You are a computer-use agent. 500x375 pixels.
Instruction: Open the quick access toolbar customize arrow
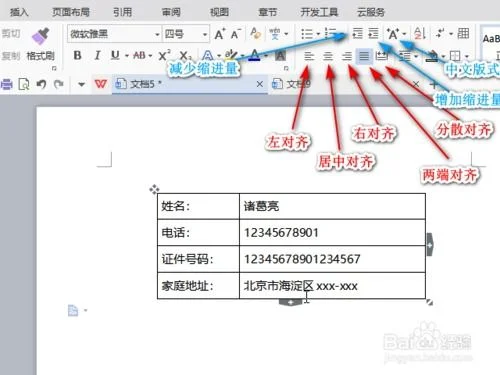(81, 84)
